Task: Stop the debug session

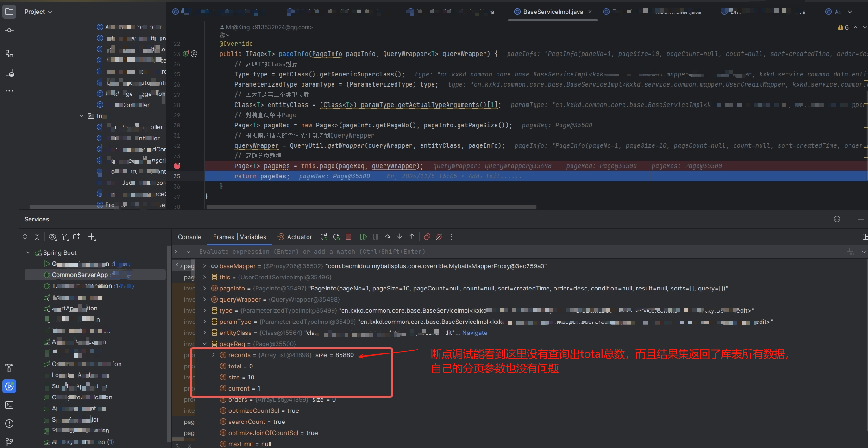Action: point(348,237)
